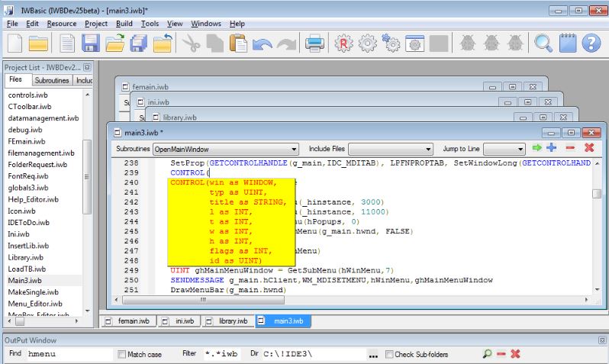Click the yellow folder icon beside New file

click(38, 43)
